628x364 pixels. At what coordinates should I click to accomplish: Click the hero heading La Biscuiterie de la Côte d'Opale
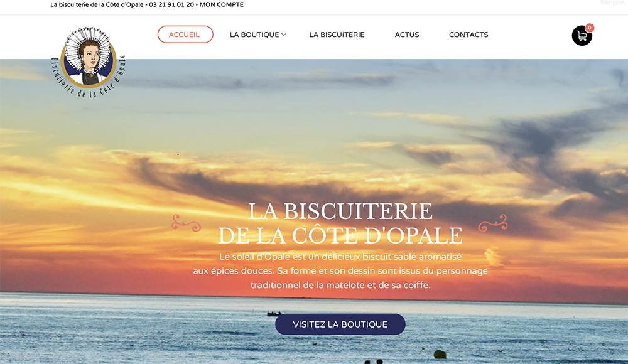tap(340, 223)
